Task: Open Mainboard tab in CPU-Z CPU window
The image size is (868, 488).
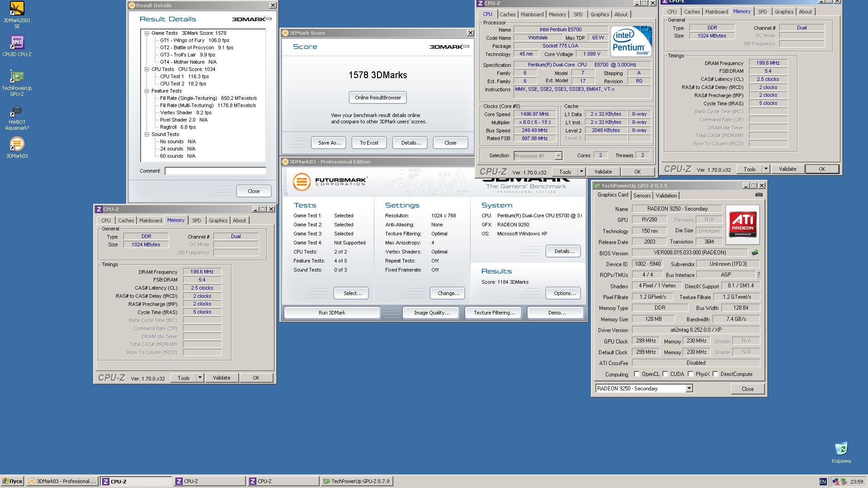Action: coord(532,14)
